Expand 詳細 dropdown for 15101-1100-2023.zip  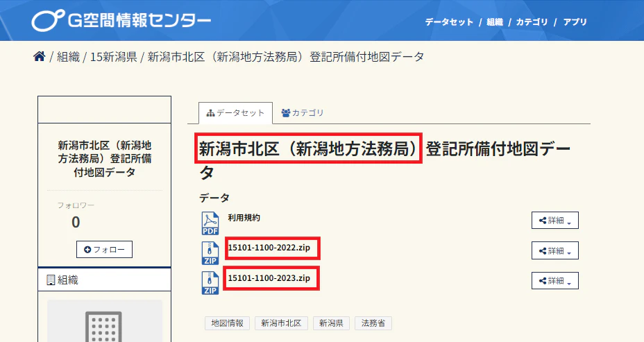pos(555,281)
